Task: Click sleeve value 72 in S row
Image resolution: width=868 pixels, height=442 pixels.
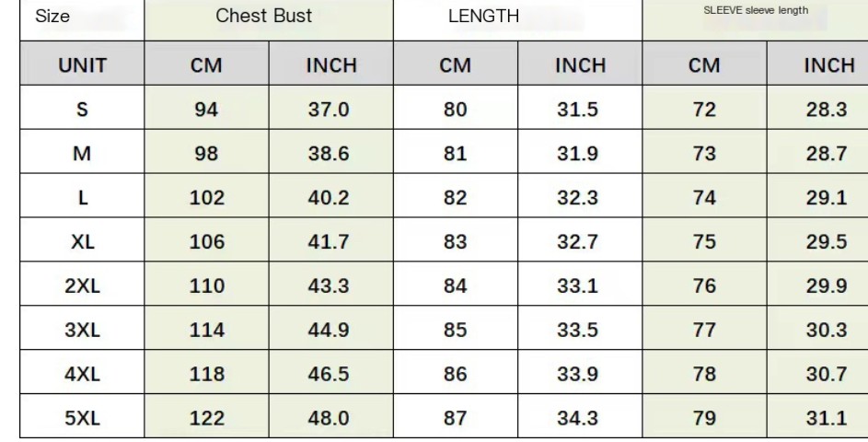Action: coord(705,108)
